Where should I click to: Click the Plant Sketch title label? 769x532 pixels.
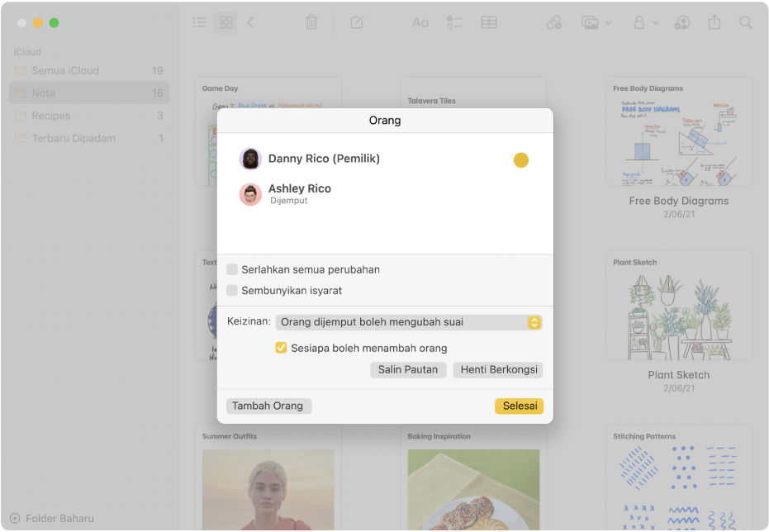click(679, 374)
